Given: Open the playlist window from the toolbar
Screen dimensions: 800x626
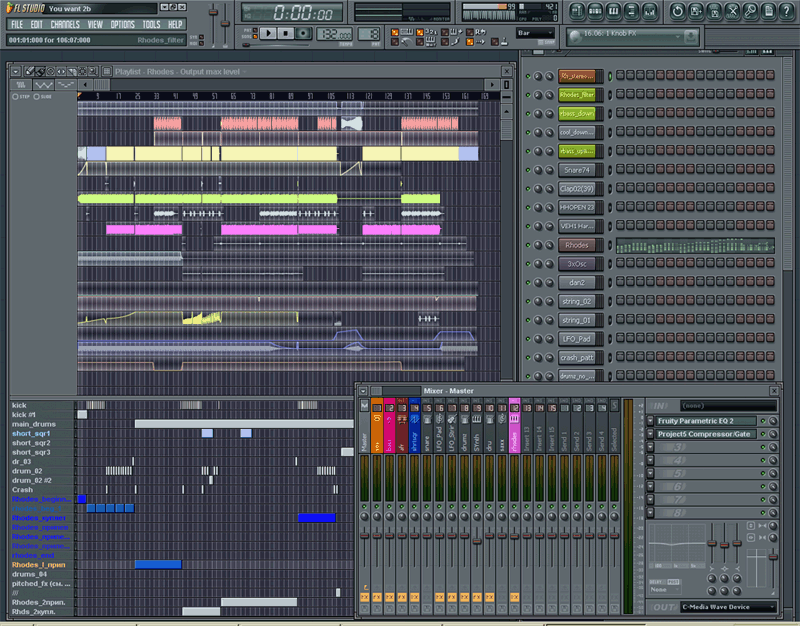Looking at the screenshot, I should tap(577, 11).
